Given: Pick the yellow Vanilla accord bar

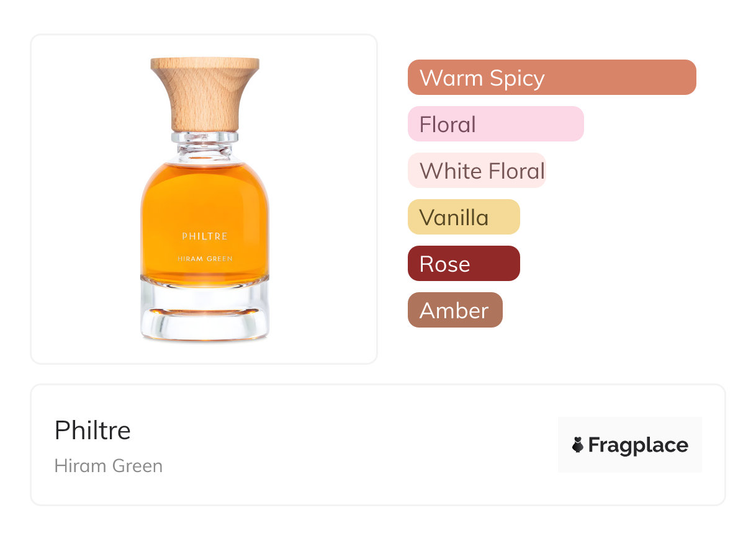Looking at the screenshot, I should point(463,217).
